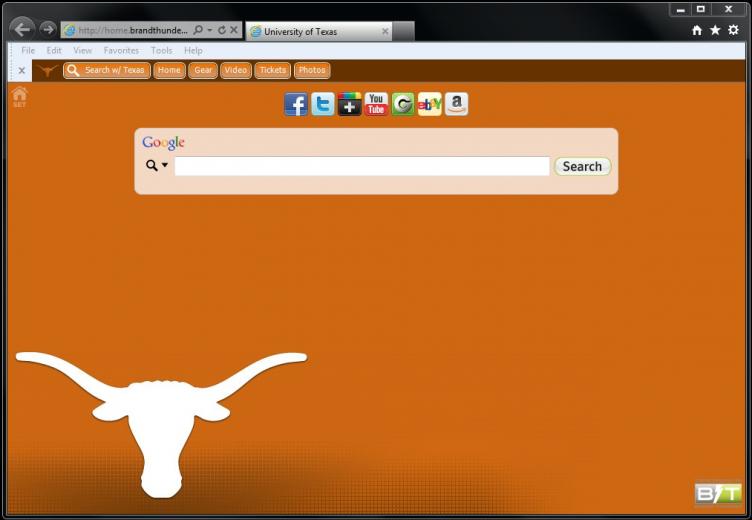
Task: Open the eBay shortcut icon
Action: tap(430, 104)
